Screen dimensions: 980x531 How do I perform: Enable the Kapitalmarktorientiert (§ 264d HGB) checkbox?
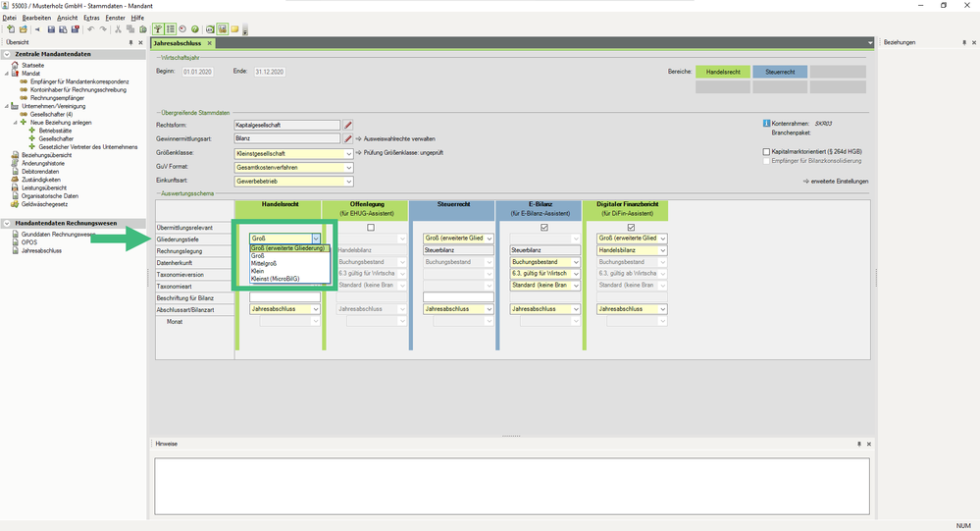[x=767, y=152]
